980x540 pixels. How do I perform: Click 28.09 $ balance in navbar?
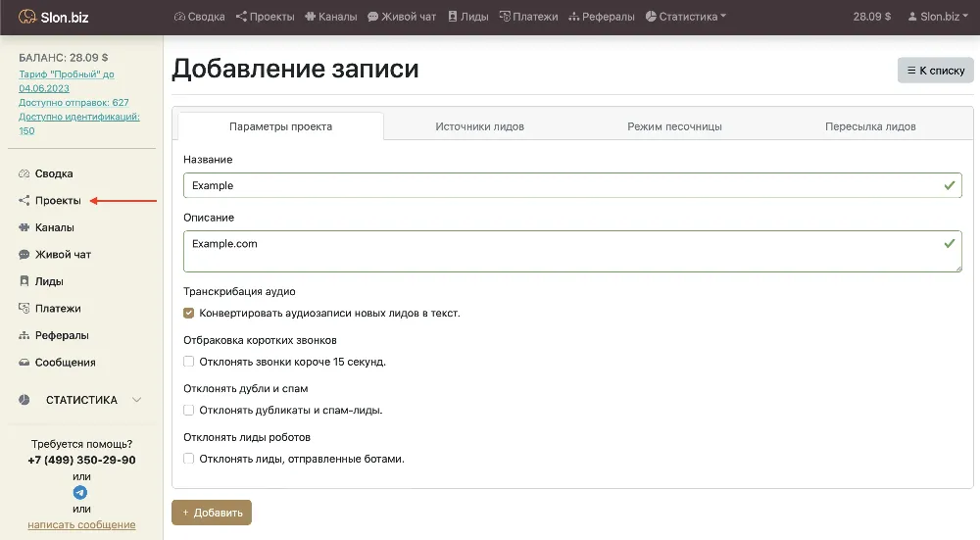coord(872,17)
